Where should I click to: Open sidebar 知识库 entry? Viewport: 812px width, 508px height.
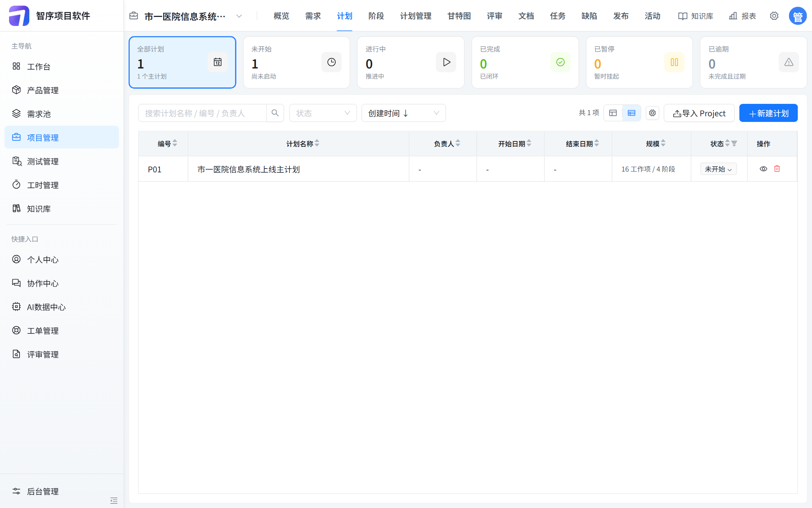[x=62, y=209]
